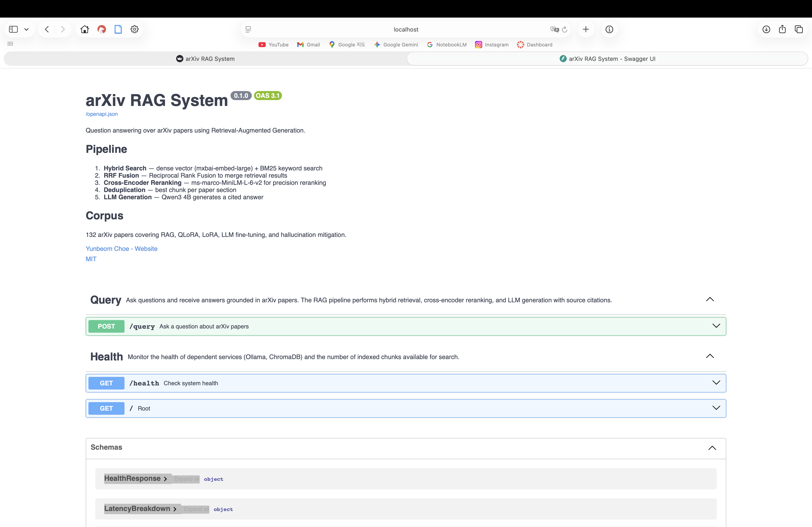Screen dimensions: 812x527
Task: Open the Google Gemini bookmark
Action: 396,45
